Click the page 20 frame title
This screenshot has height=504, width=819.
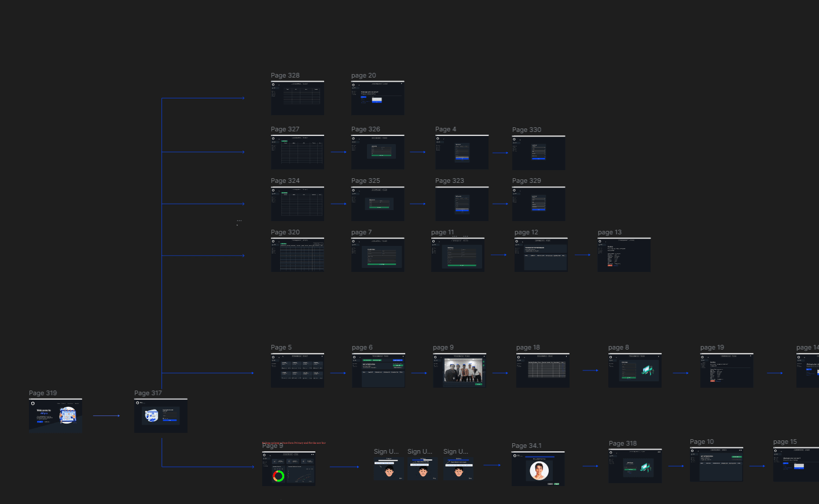(363, 75)
